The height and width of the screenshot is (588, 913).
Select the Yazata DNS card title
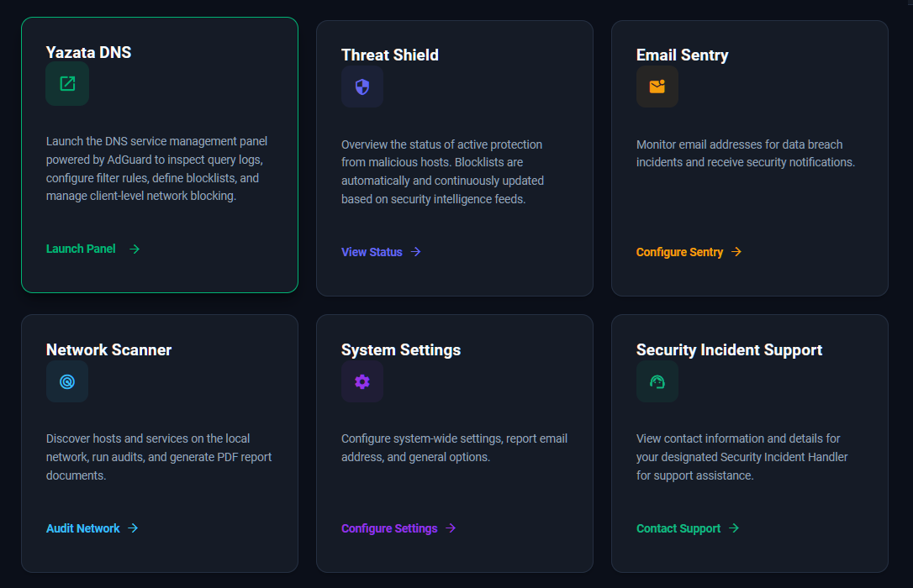(x=88, y=52)
